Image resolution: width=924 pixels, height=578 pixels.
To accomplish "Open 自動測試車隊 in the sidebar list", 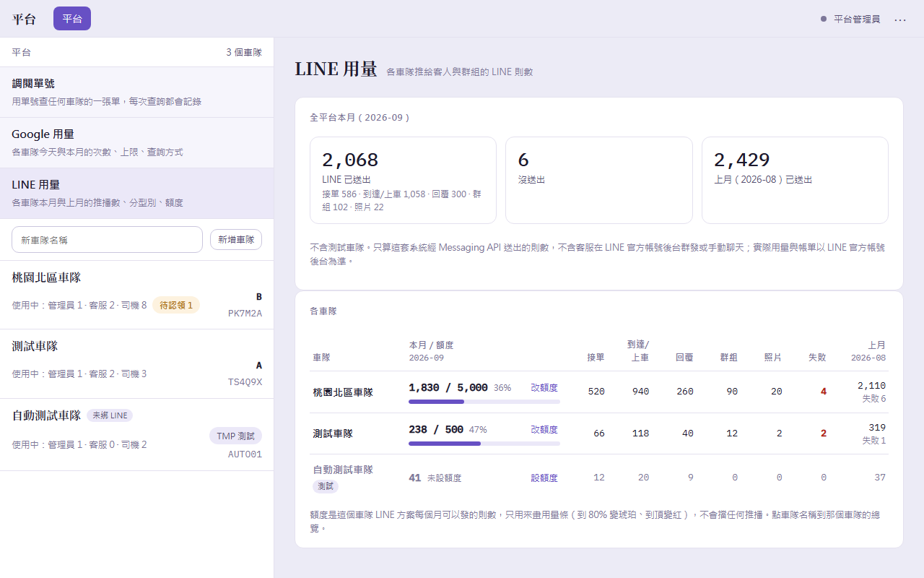I will pos(137,434).
